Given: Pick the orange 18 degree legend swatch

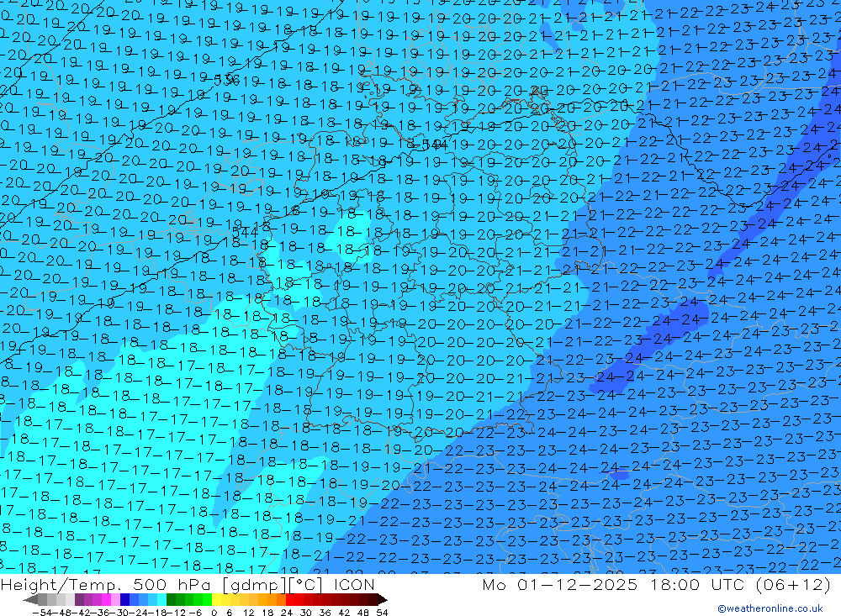Looking at the screenshot, I should pyautogui.click(x=272, y=600).
